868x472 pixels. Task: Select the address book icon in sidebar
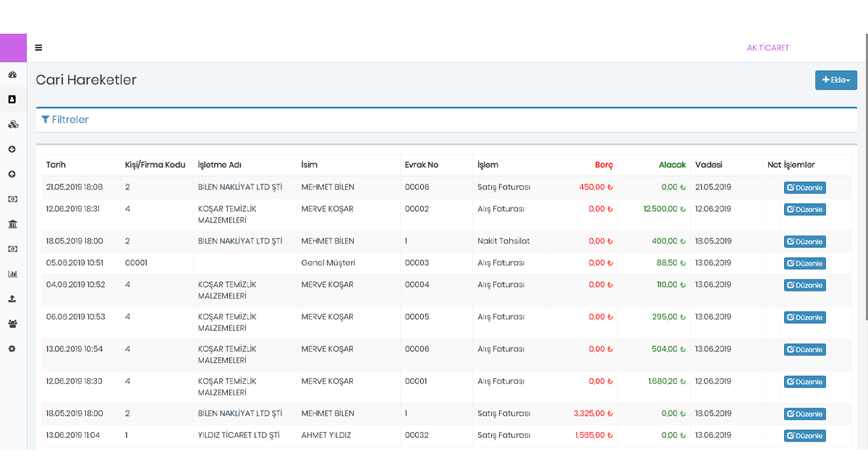click(x=12, y=100)
